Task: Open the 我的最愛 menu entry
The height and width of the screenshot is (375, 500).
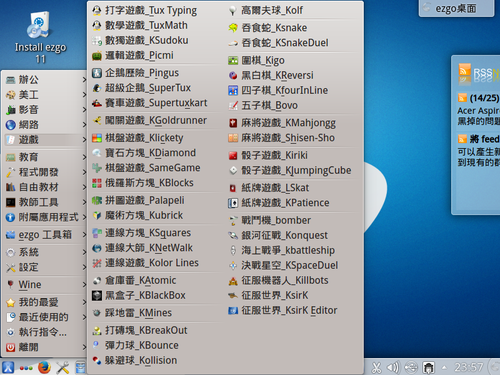Action: click(45, 302)
